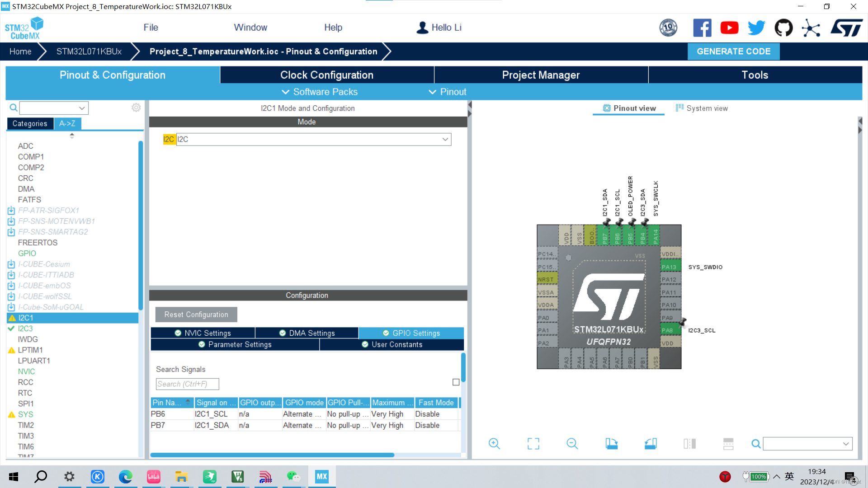Click the GPIO table horizontal scrollbar
Image resolution: width=868 pixels, height=488 pixels.
pyautogui.click(x=272, y=455)
